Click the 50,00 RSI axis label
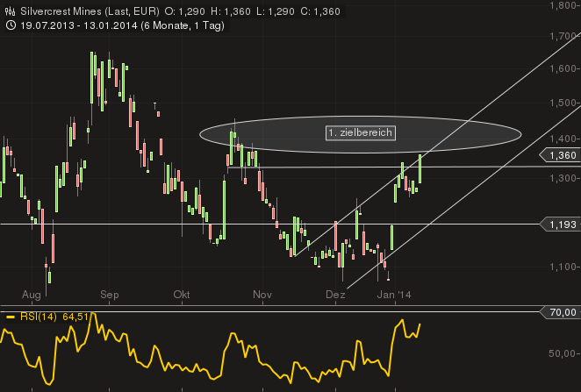The height and width of the screenshot is (392, 581). [563, 353]
